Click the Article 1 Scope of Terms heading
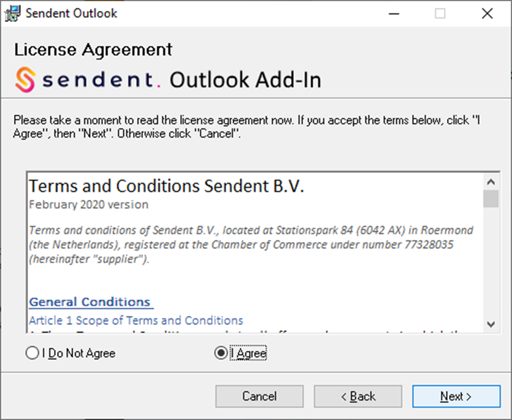 click(x=136, y=320)
